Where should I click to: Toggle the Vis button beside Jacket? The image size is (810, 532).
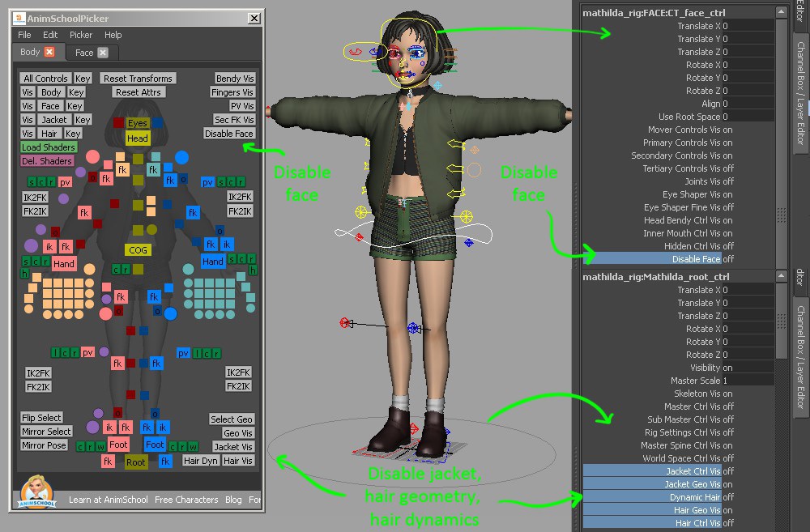point(28,119)
